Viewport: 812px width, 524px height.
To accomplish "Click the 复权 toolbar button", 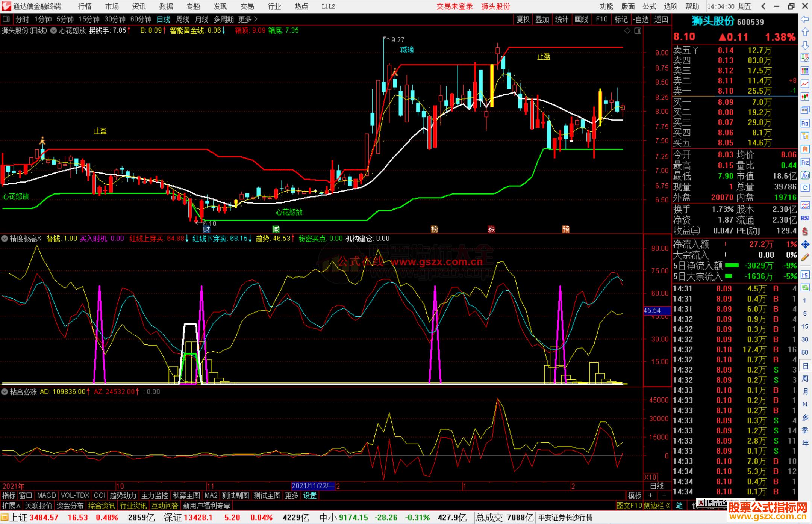I will coord(523,19).
